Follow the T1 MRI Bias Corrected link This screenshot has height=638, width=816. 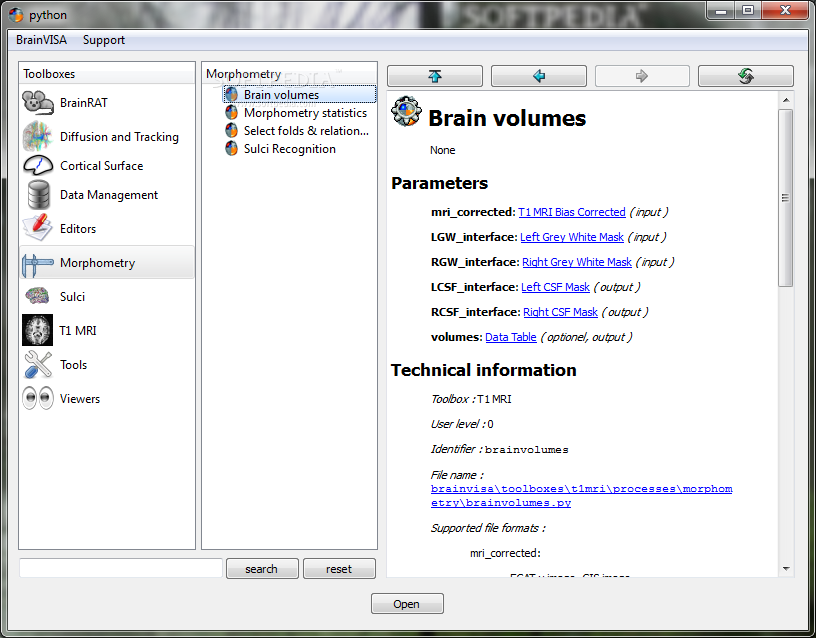tap(571, 212)
